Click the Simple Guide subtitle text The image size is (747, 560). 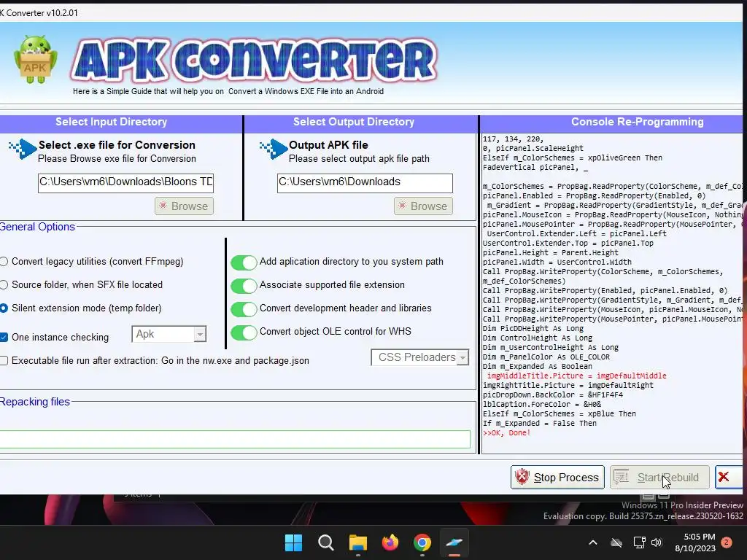tap(228, 91)
